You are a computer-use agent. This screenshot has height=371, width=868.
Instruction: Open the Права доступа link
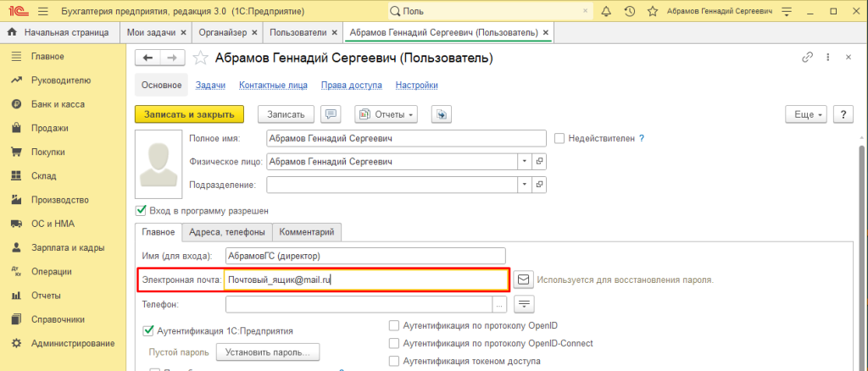point(352,86)
